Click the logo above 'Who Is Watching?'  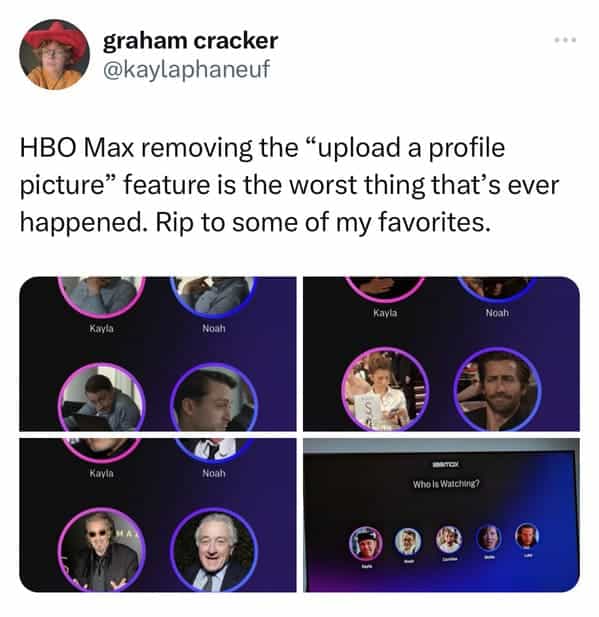click(446, 464)
